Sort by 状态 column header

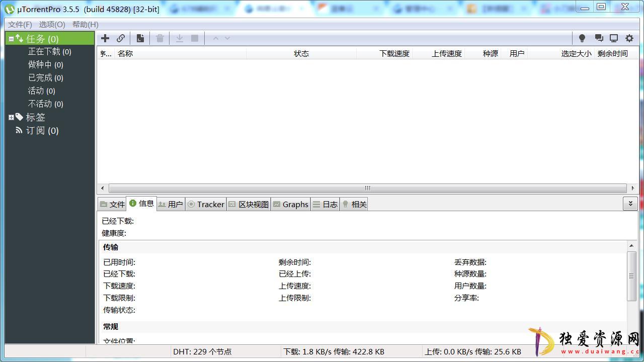tap(301, 53)
